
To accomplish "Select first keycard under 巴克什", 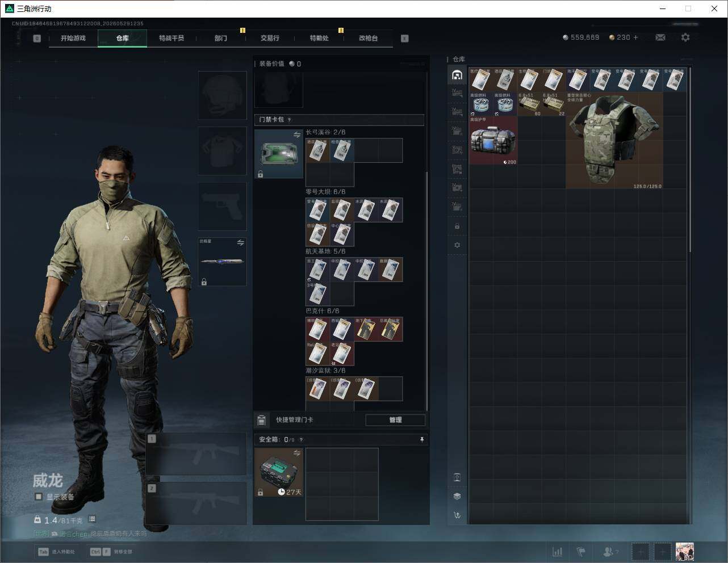I will 318,329.
